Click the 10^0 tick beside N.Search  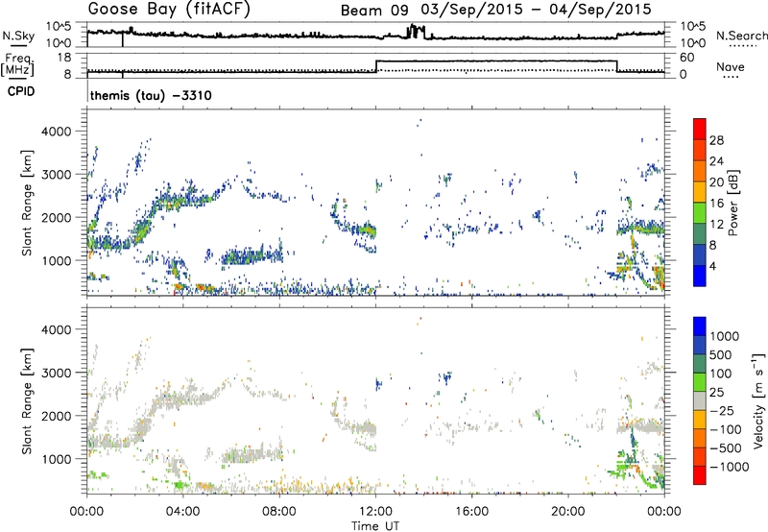(693, 43)
